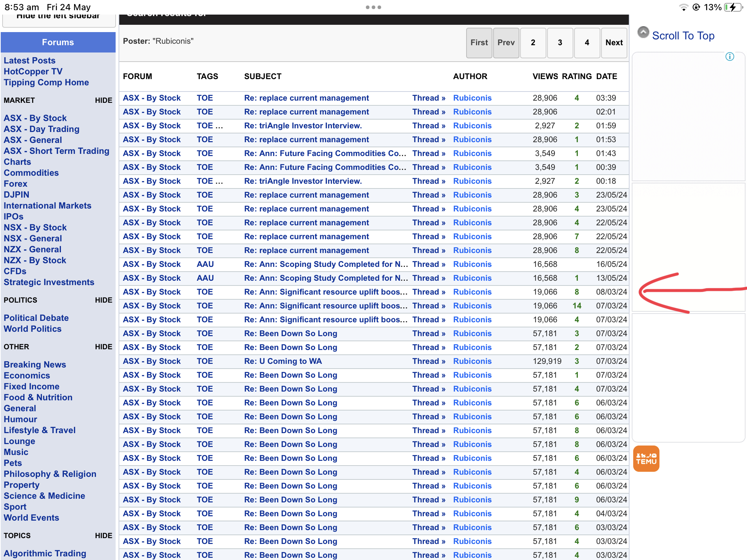Tap the Wi-Fi status icon
The width and height of the screenshot is (747, 560).
(x=684, y=7)
